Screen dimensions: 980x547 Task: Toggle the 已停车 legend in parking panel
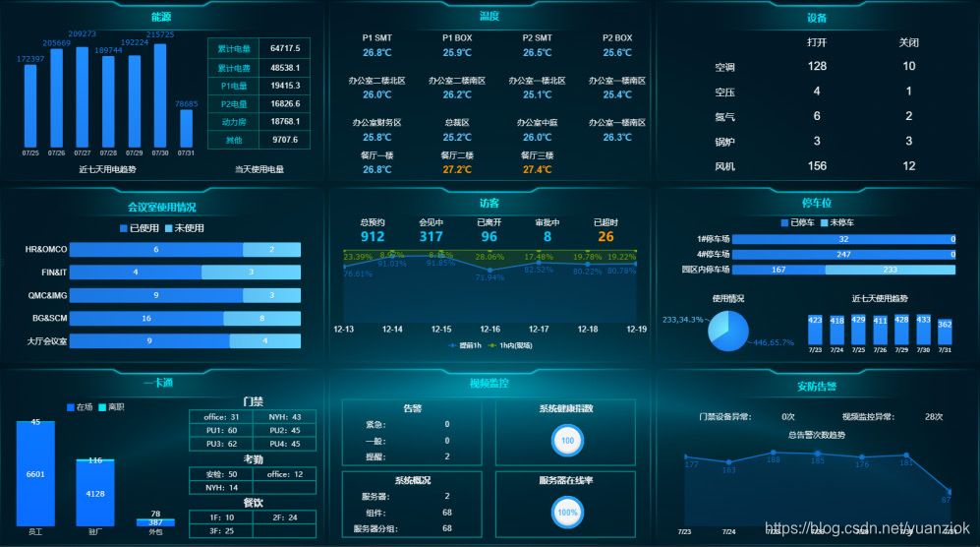point(797,222)
